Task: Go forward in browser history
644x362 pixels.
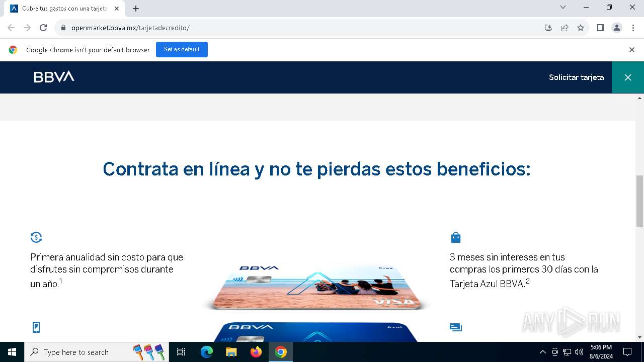Action: point(27,28)
